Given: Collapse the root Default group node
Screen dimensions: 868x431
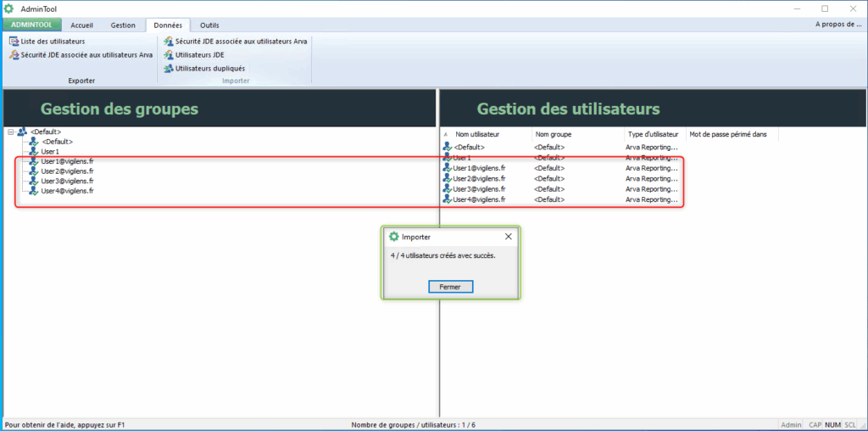Looking at the screenshot, I should point(9,132).
